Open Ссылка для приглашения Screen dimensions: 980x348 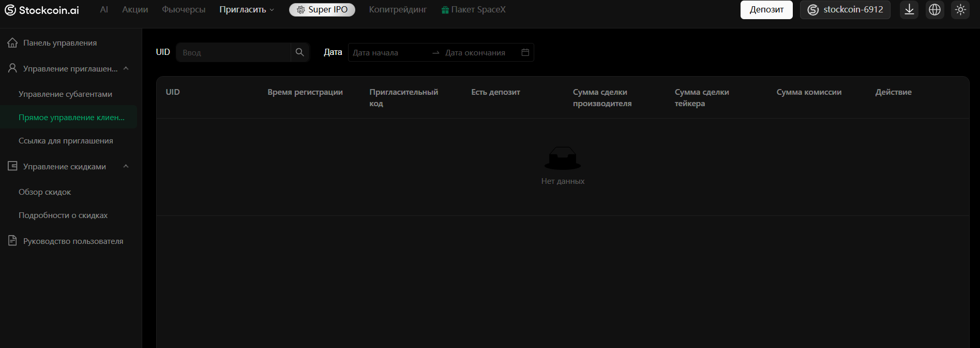[66, 141]
